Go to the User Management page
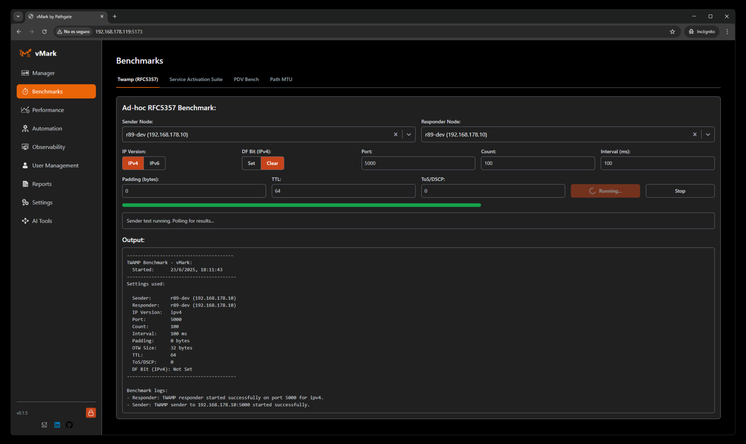 click(x=56, y=166)
